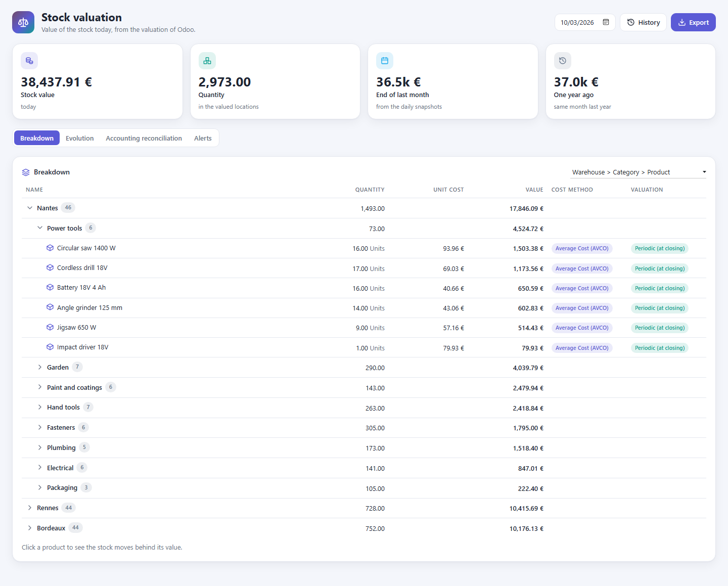Click Average Cost (AVCO) badge for Cordless drill
728x586 pixels.
[582, 268]
